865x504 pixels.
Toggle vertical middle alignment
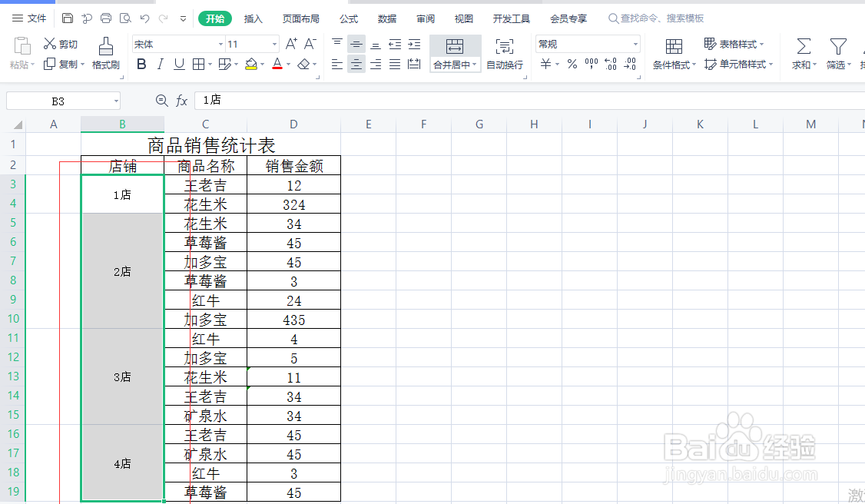tap(356, 44)
